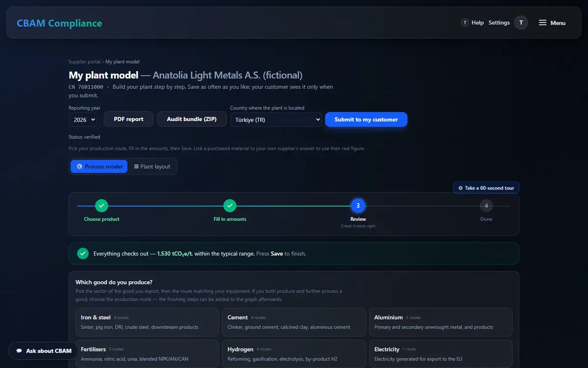Select the Hydrogen sector card
This screenshot has width=588, height=368.
[294, 354]
